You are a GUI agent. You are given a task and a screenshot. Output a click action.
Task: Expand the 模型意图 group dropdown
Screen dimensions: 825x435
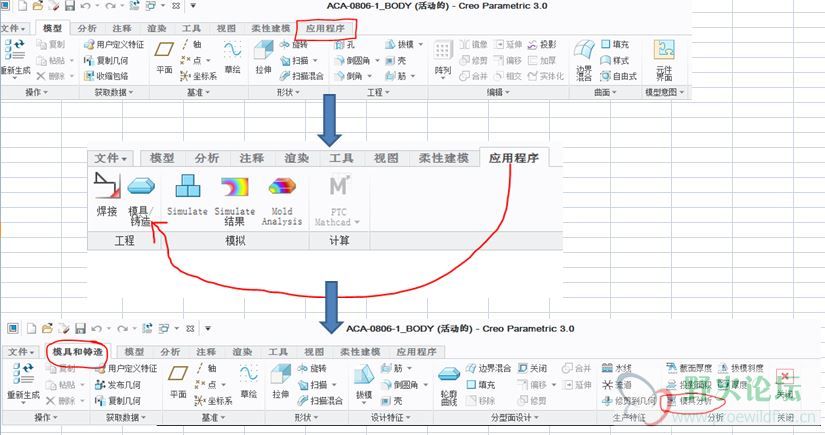[x=664, y=93]
